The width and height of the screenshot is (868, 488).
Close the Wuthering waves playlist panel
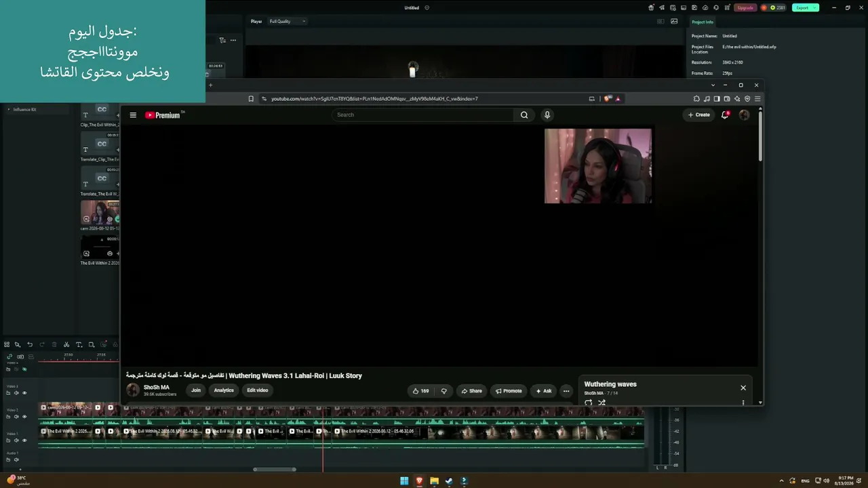[x=743, y=388]
